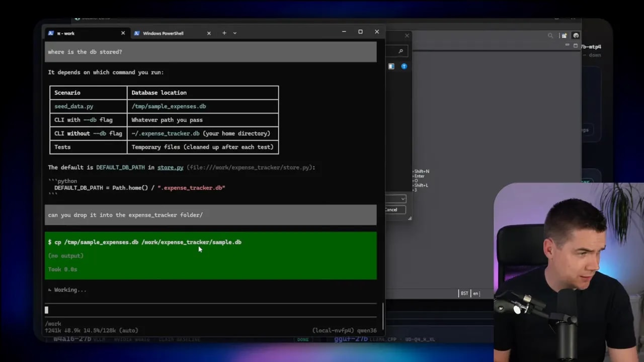The height and width of the screenshot is (362, 644).
Task: Click the DEFAULT_DB_PATH code line
Action: tap(140, 188)
